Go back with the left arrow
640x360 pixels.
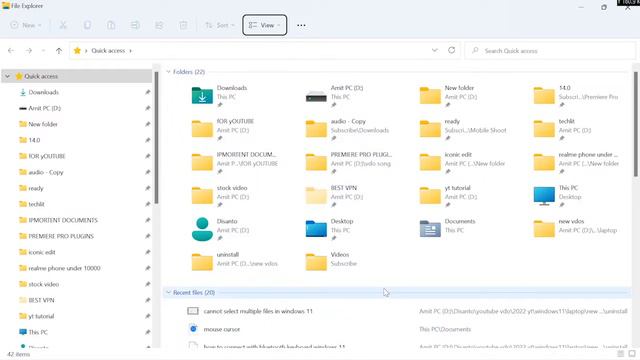coord(11,51)
